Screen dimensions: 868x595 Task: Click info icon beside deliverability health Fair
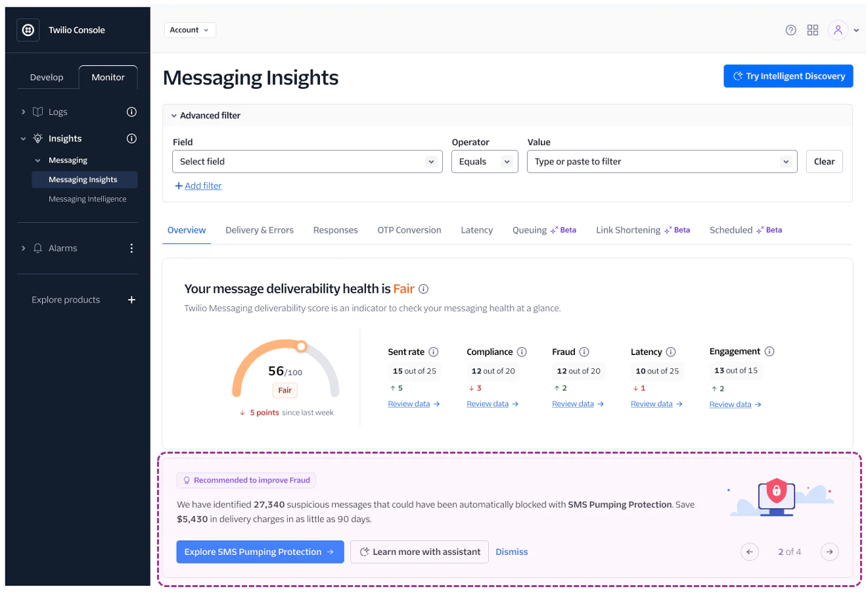point(424,289)
